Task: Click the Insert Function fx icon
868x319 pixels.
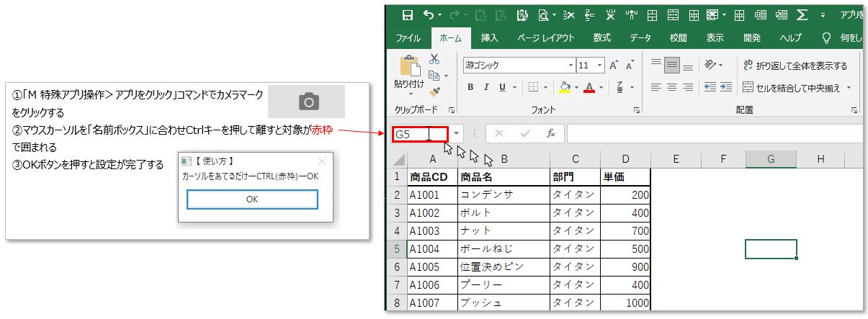Action: [x=551, y=133]
